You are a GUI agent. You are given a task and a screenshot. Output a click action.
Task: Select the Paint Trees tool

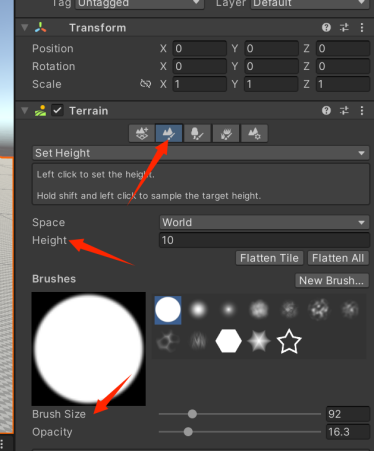pyautogui.click(x=197, y=133)
